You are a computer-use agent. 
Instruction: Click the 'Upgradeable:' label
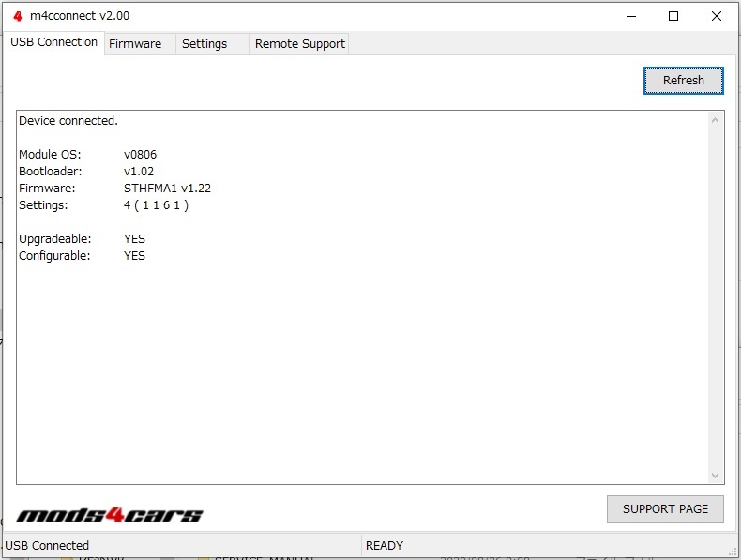55,239
